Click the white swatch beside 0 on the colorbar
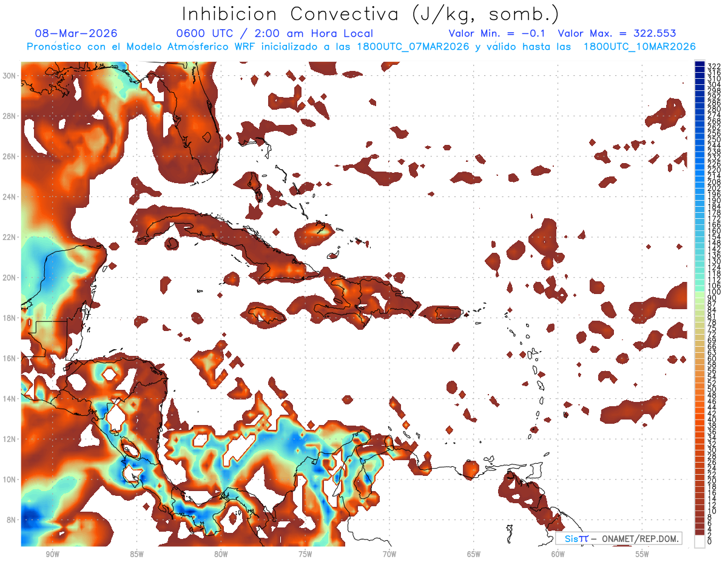Image resolution: width=728 pixels, height=562 pixels. 699,541
